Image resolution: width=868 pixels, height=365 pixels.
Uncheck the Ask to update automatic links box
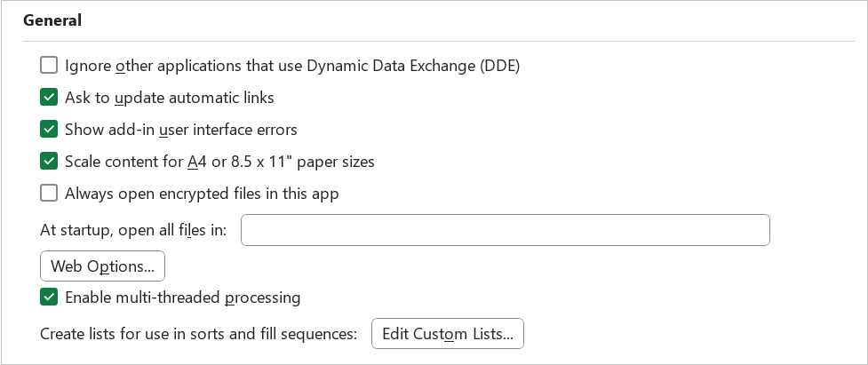pyautogui.click(x=49, y=98)
